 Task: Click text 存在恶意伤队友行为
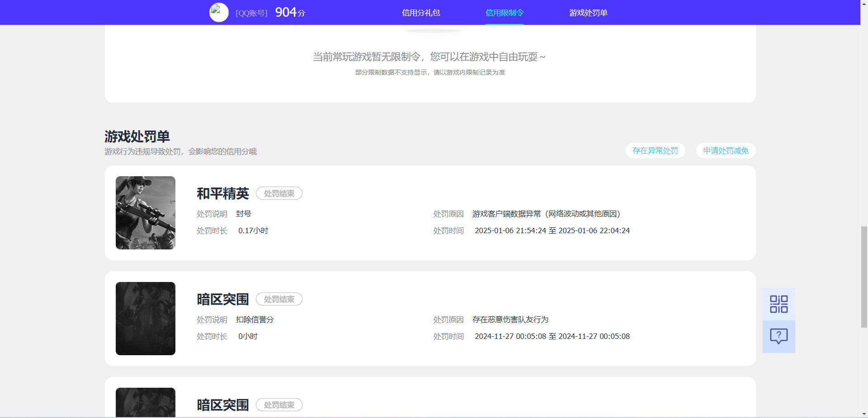point(510,319)
